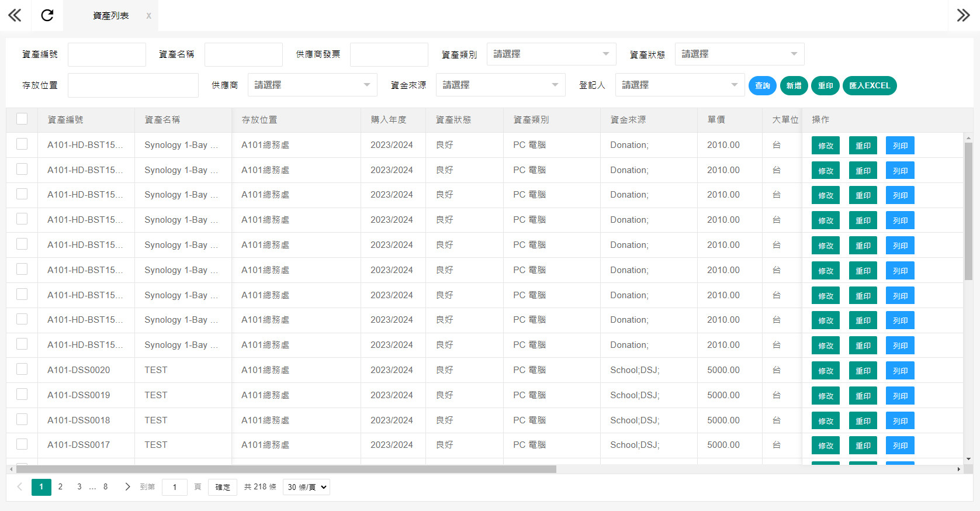Click right arrow of horizontal scrollbar

pos(958,469)
